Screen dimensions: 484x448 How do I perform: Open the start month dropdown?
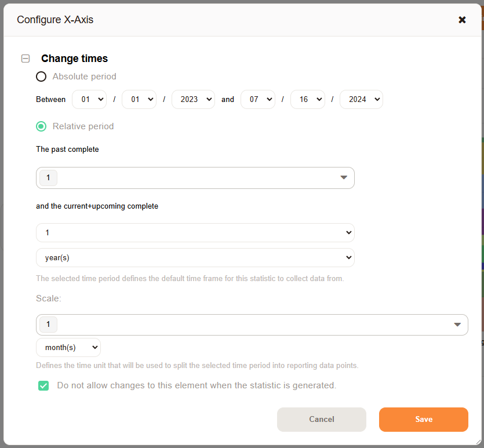[x=89, y=99]
